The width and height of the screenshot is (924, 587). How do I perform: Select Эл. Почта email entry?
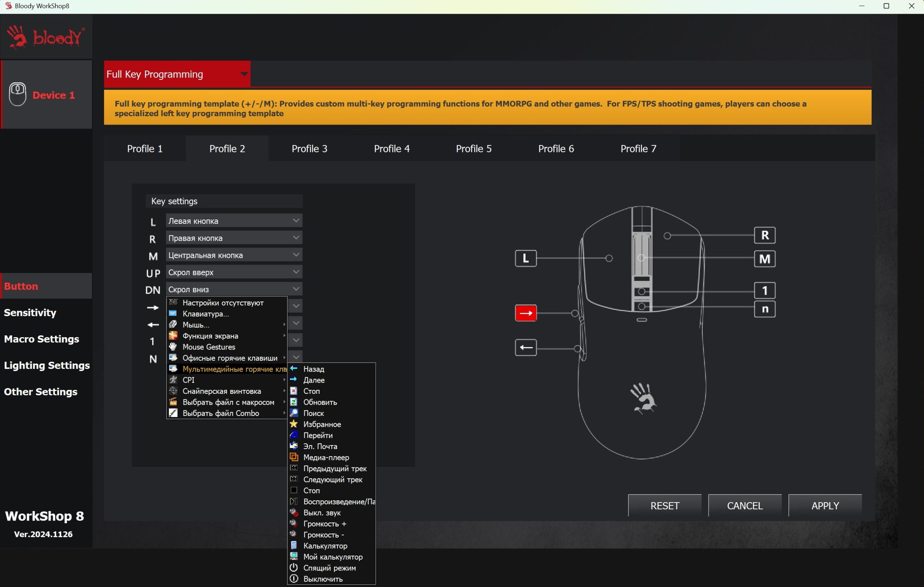[x=331, y=447]
